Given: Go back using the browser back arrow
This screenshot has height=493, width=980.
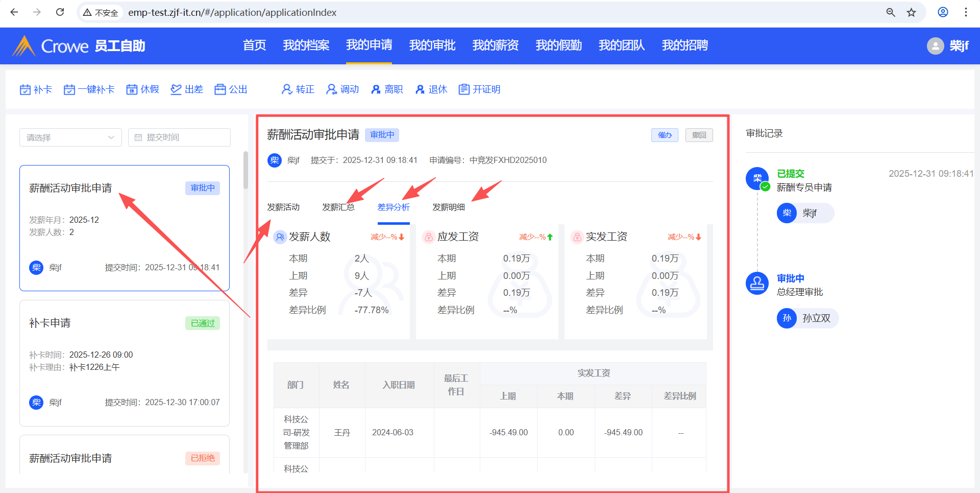Looking at the screenshot, I should pos(14,12).
